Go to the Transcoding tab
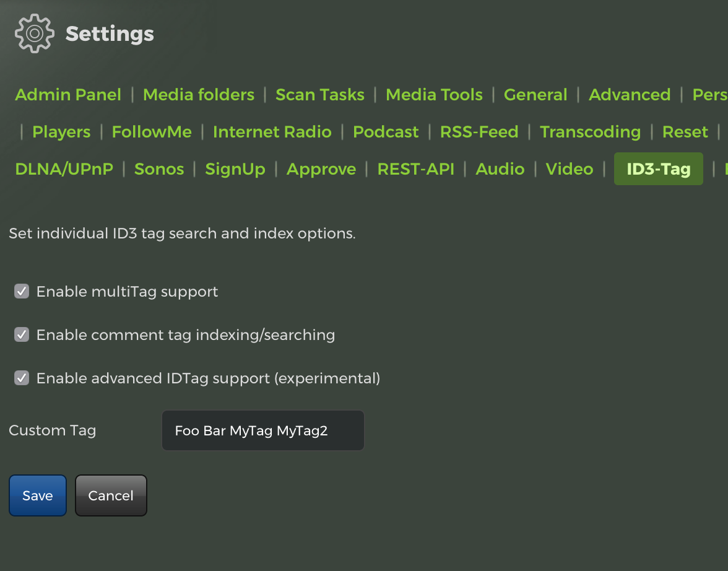 pyautogui.click(x=590, y=132)
